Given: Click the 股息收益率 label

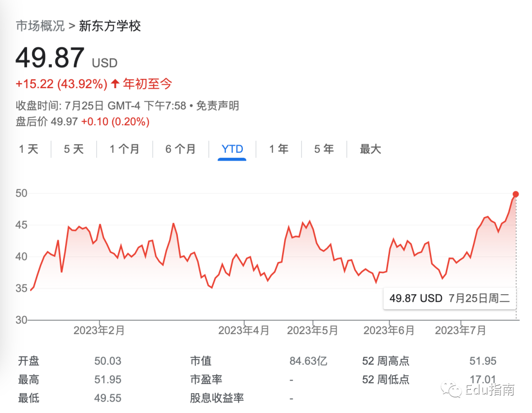Looking at the screenshot, I should click(x=217, y=398).
